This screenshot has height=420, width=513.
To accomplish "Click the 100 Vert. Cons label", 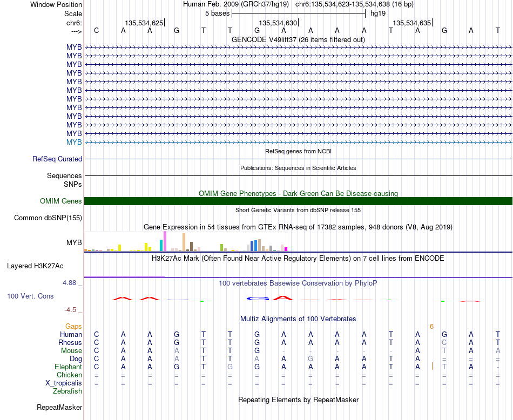I will tap(30, 296).
